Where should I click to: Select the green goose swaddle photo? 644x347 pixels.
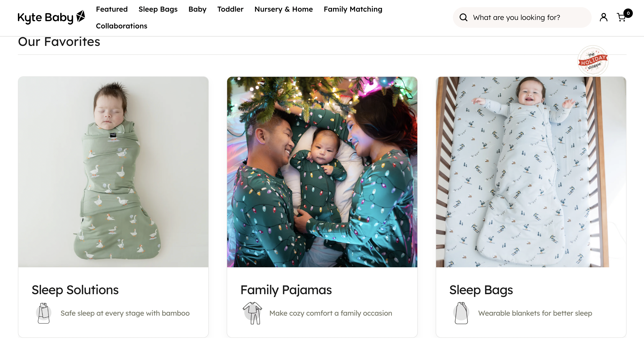(x=113, y=172)
